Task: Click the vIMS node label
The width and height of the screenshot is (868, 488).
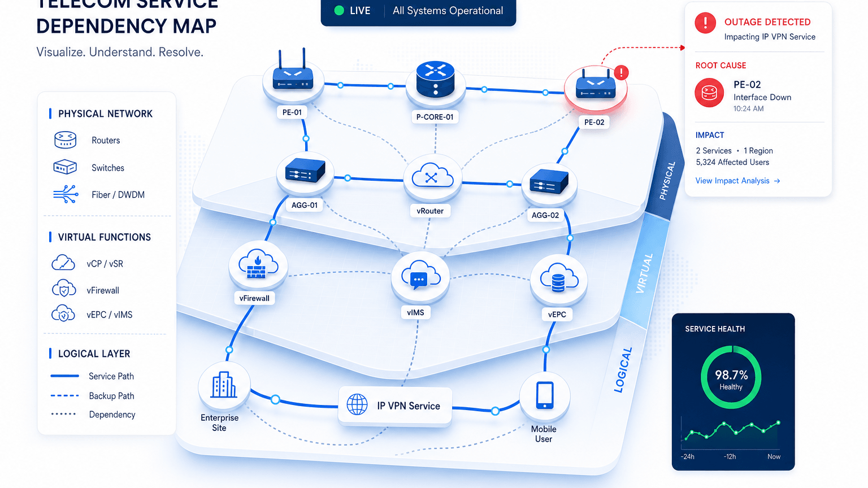Action: click(x=415, y=312)
